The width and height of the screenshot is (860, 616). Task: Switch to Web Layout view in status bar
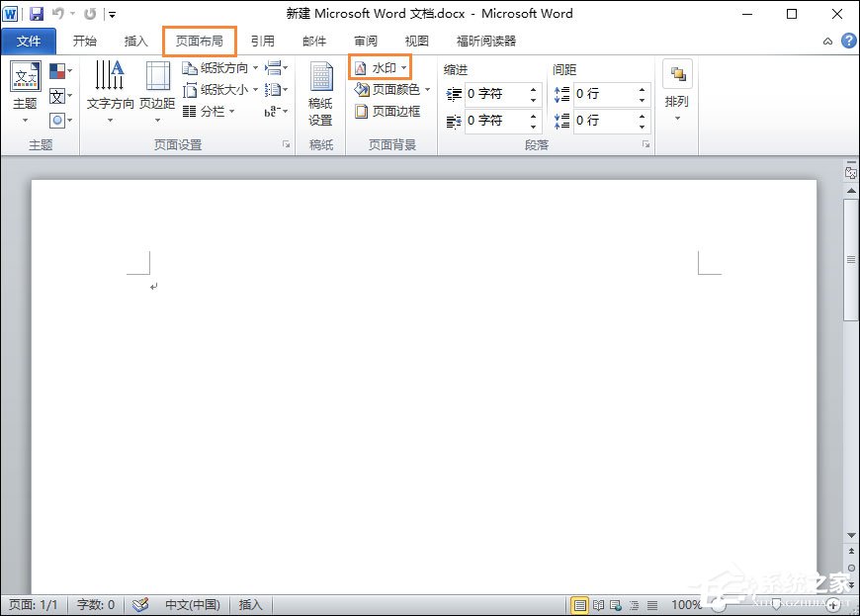coord(615,605)
